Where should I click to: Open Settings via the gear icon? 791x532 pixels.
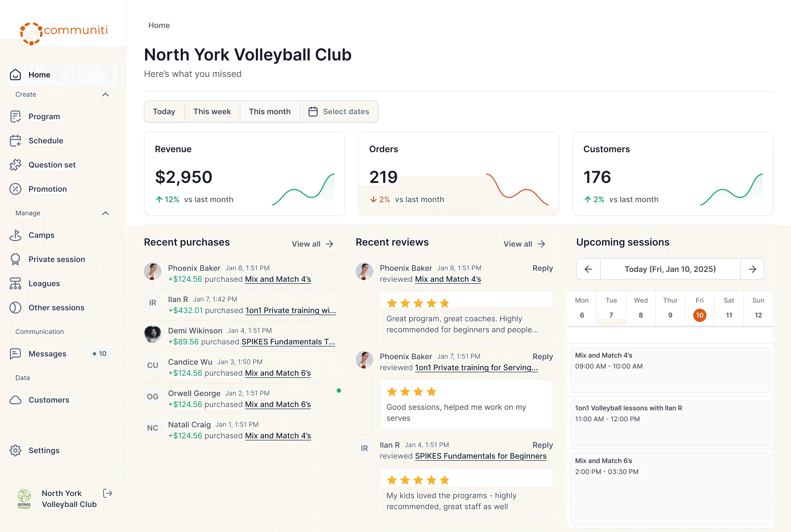[15, 450]
